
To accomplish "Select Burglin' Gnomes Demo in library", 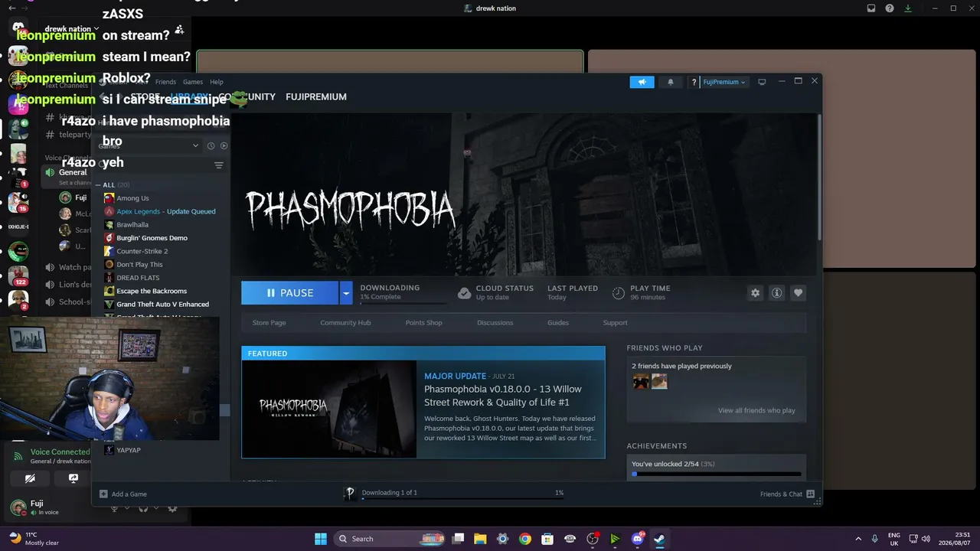I will click(x=152, y=238).
